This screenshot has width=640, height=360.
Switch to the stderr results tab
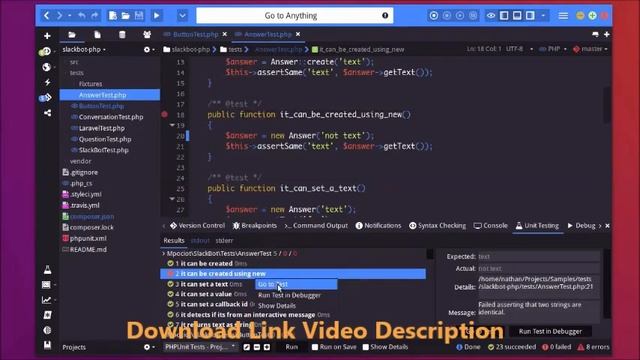pos(224,241)
